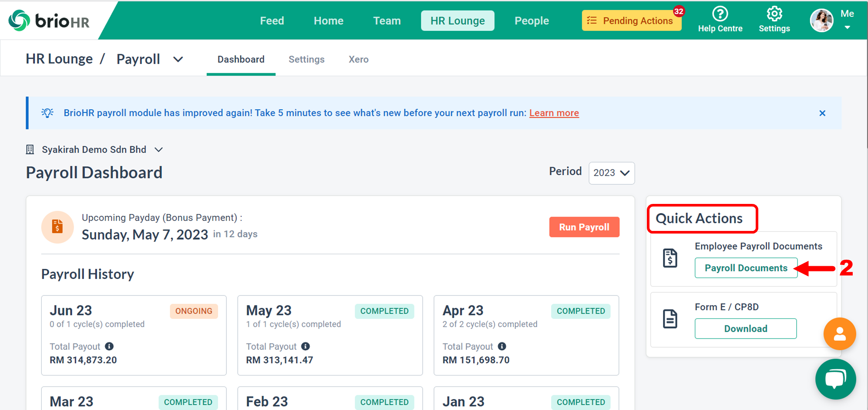The width and height of the screenshot is (868, 410).
Task: Open the Jan 23 payroll card
Action: tap(526, 398)
